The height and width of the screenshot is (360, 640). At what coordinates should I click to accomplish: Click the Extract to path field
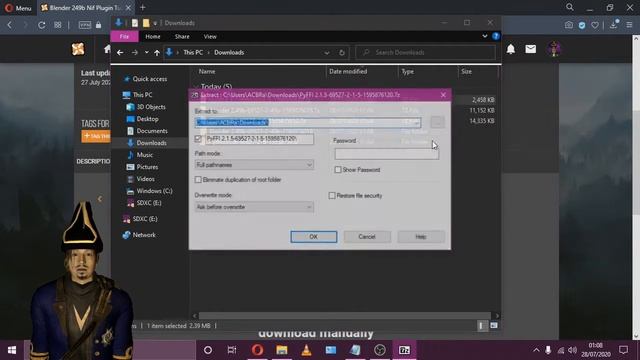(x=307, y=122)
